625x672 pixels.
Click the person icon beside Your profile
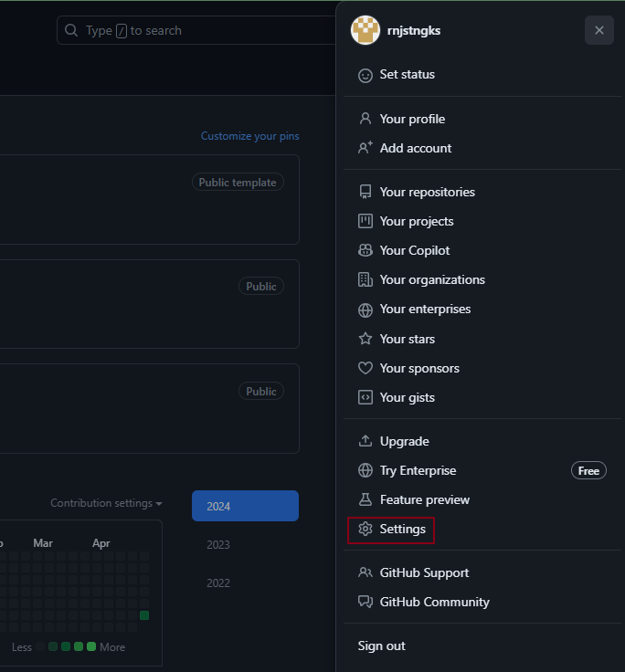pos(365,119)
